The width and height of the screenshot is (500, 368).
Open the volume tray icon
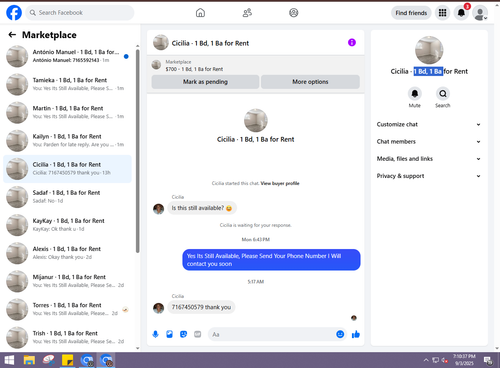444,360
